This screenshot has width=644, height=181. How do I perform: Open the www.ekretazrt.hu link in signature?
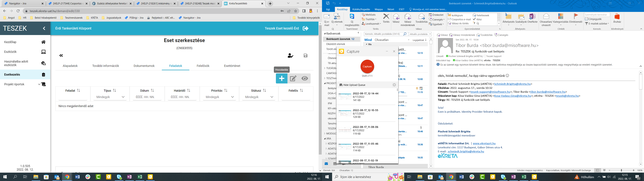coord(484,143)
